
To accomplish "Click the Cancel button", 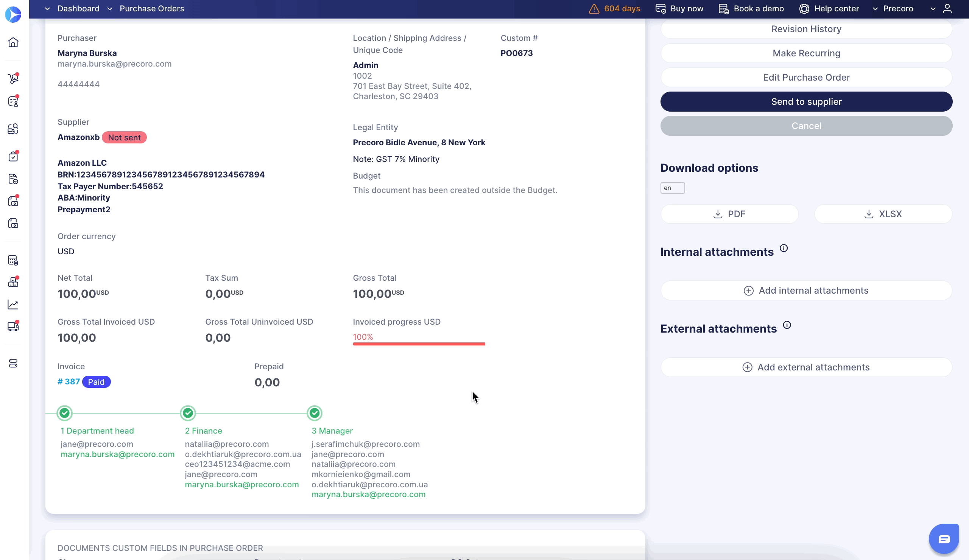I will (806, 126).
